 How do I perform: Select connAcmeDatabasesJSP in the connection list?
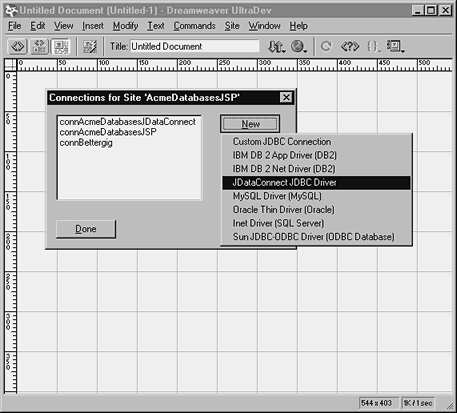coord(108,132)
